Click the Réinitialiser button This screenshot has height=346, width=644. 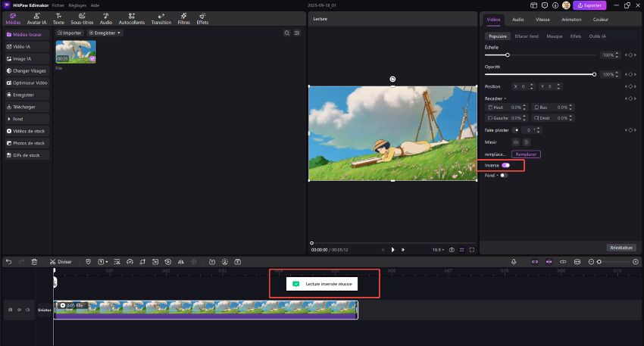pos(621,248)
